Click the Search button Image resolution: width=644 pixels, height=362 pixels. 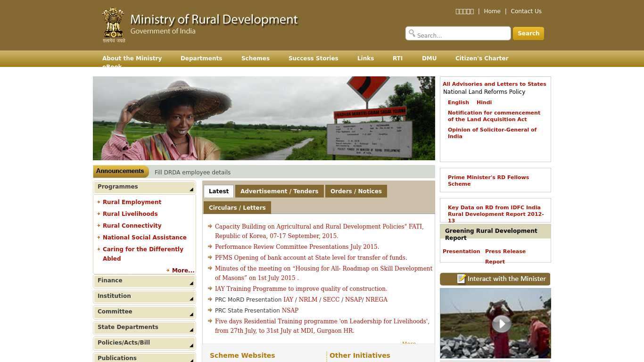point(528,33)
